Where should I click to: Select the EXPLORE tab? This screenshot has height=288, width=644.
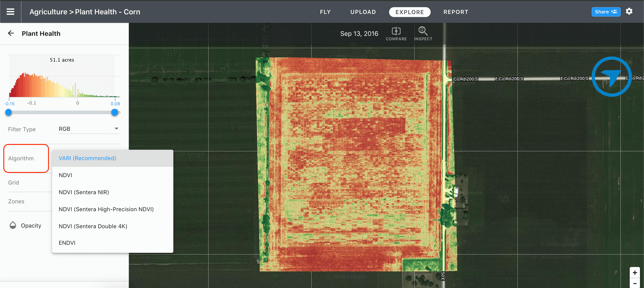click(x=409, y=12)
